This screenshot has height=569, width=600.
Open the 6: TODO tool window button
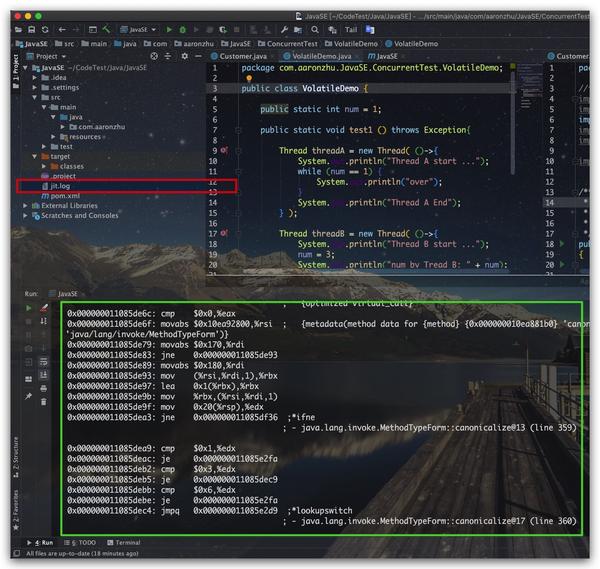[x=80, y=543]
